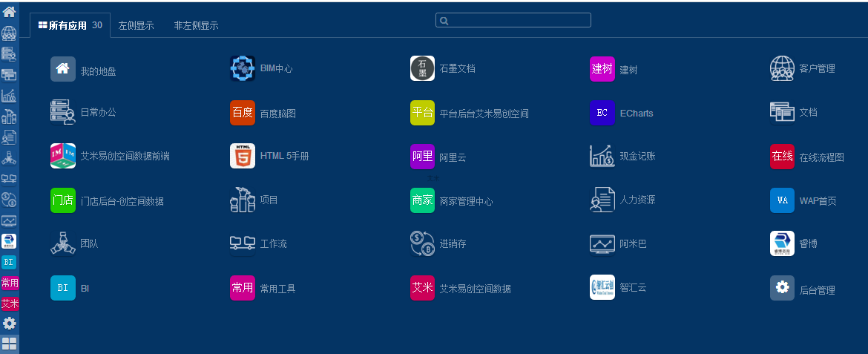Launch the 百度脑图 icon
The width and height of the screenshot is (868, 354).
(243, 113)
